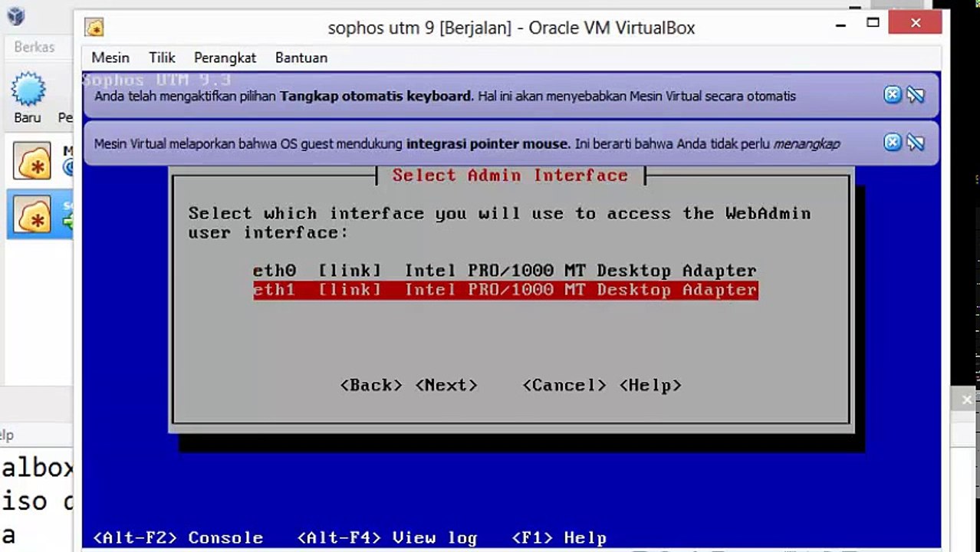Open the Bantuan menu
The image size is (980, 552).
click(x=301, y=58)
